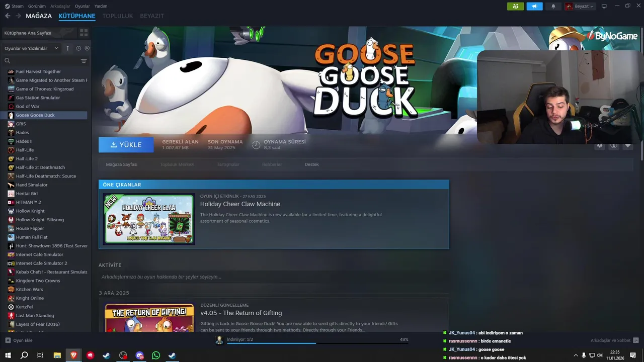Open Brave browser from taskbar

[x=73, y=355]
